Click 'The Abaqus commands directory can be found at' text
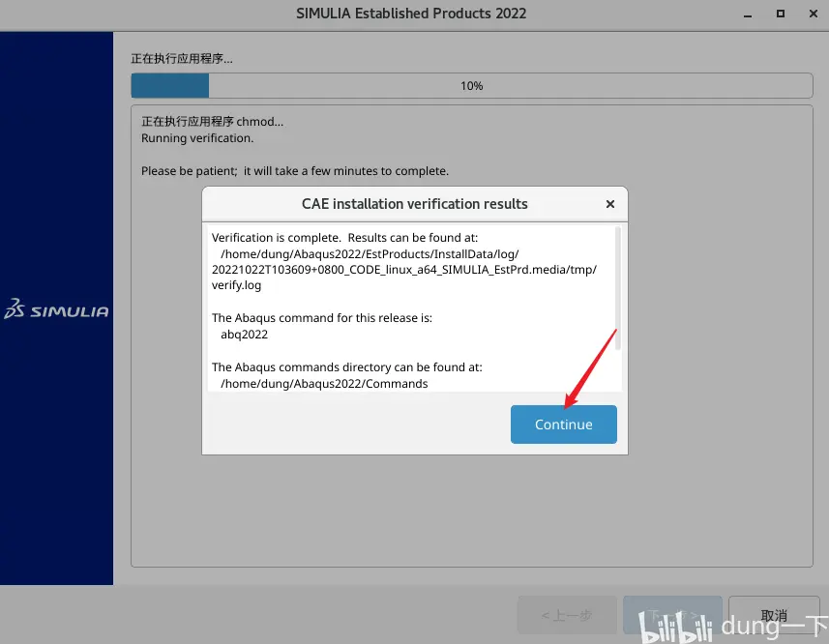 (x=347, y=367)
